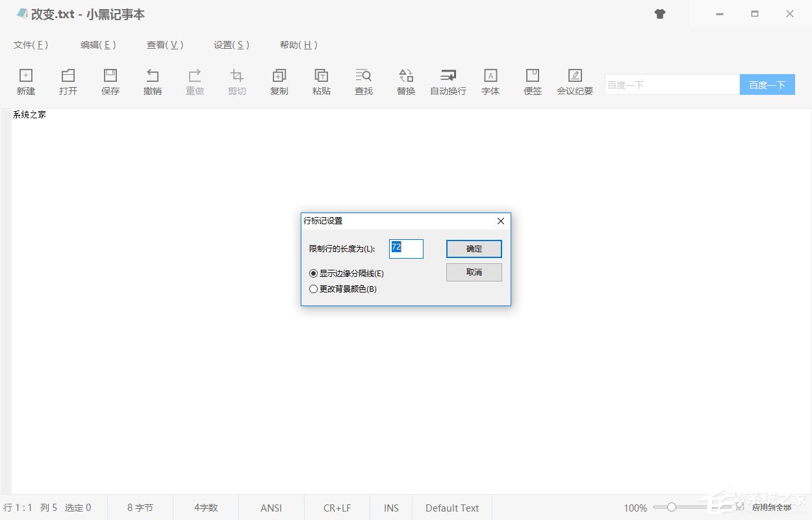Select 显示边缘分隔线(E) radio option
This screenshot has height=520, width=812.
pos(314,274)
